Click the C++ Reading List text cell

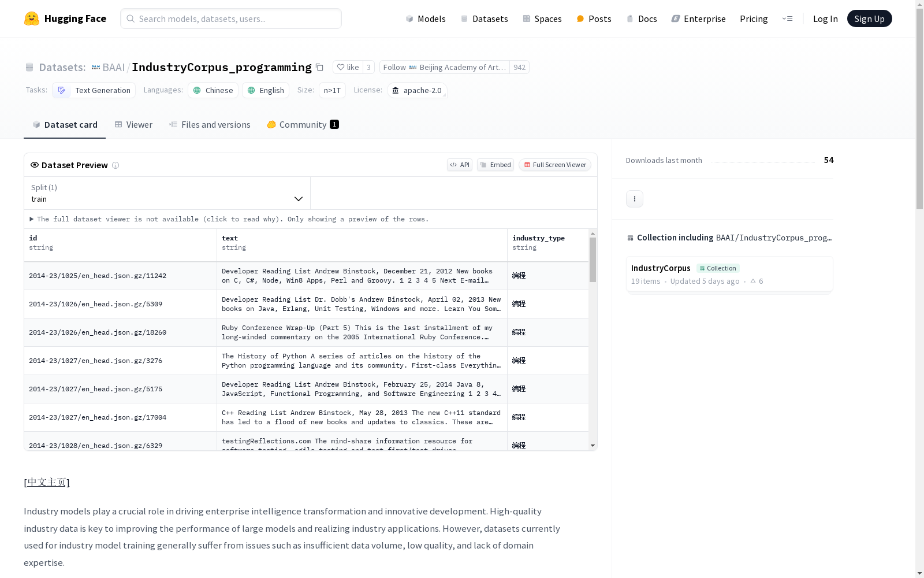(362, 417)
